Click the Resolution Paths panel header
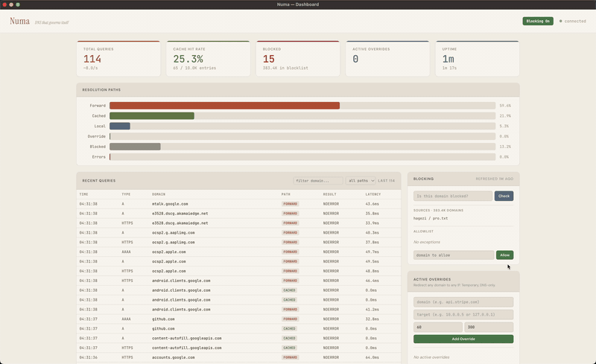Screen dimensions: 596x364 coord(298,89)
